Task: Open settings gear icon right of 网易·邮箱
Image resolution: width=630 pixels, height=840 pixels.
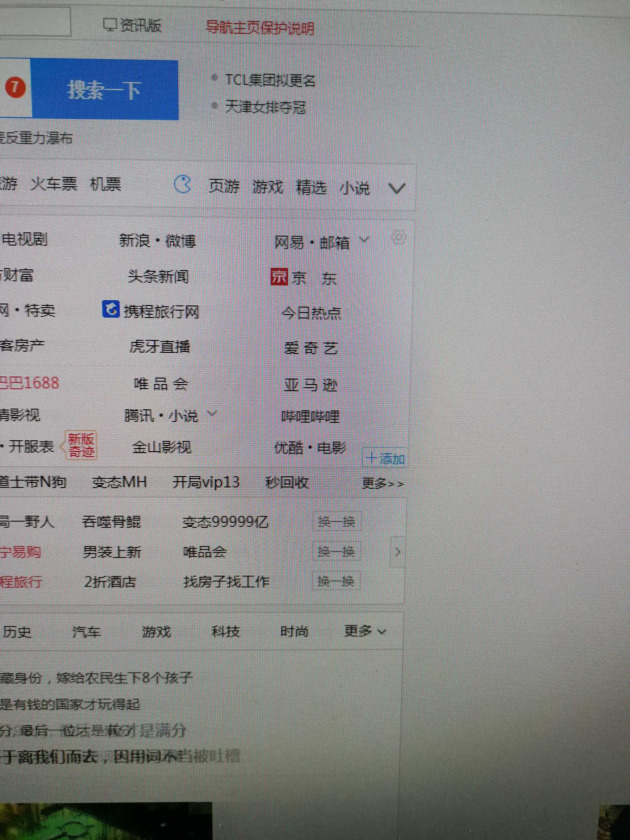Action: coord(398,238)
